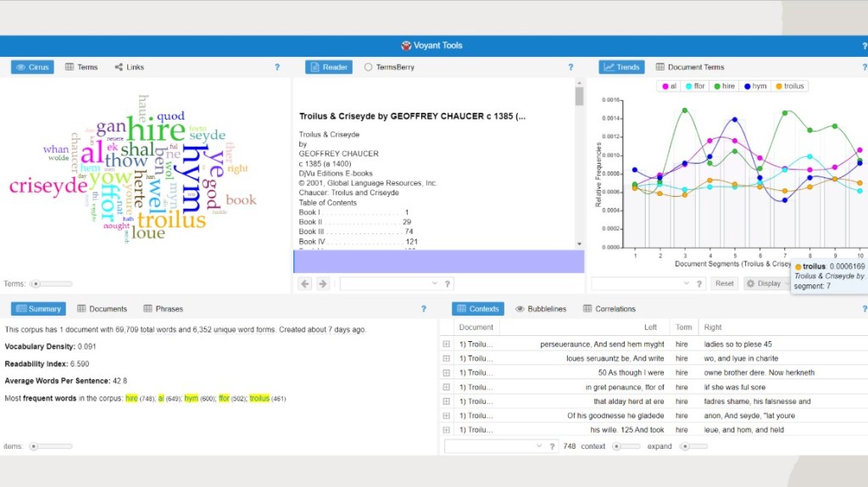The height and width of the screenshot is (487, 868).
Task: Open the Reader search dropdown
Action: click(x=434, y=283)
